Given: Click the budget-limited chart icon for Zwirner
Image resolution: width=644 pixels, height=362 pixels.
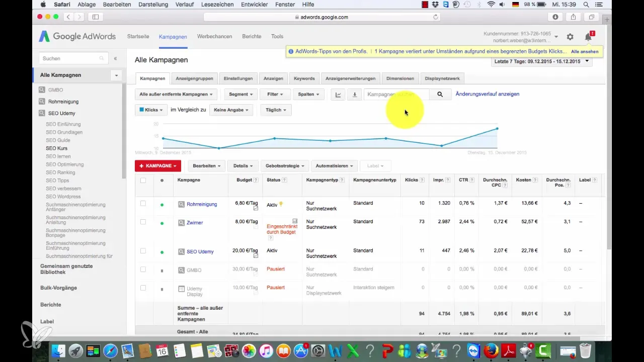Looking at the screenshot, I should point(295,221).
